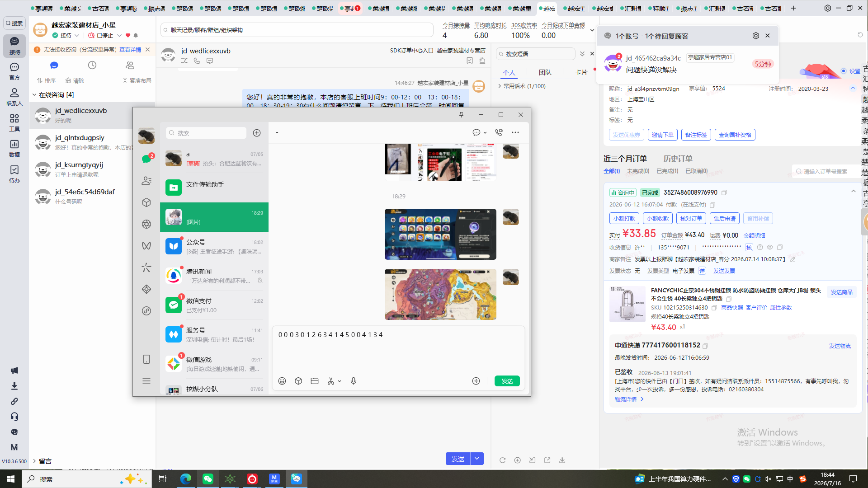Toggle eye icon to reveal recipient info
868x488 pixels.
pyautogui.click(x=770, y=247)
